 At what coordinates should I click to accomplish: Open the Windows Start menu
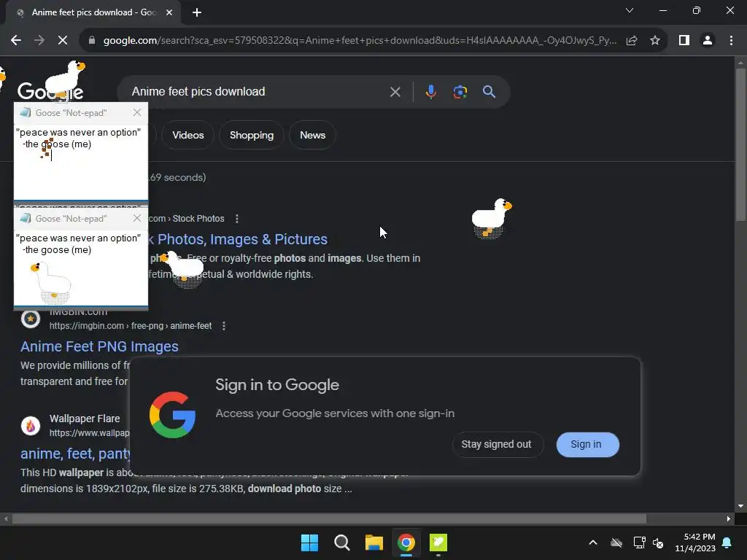[x=309, y=542]
